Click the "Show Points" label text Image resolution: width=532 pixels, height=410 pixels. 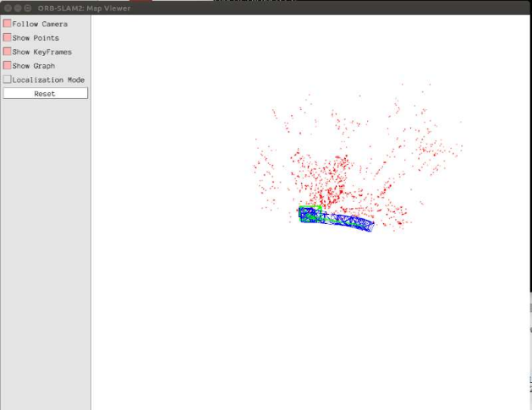tap(36, 38)
